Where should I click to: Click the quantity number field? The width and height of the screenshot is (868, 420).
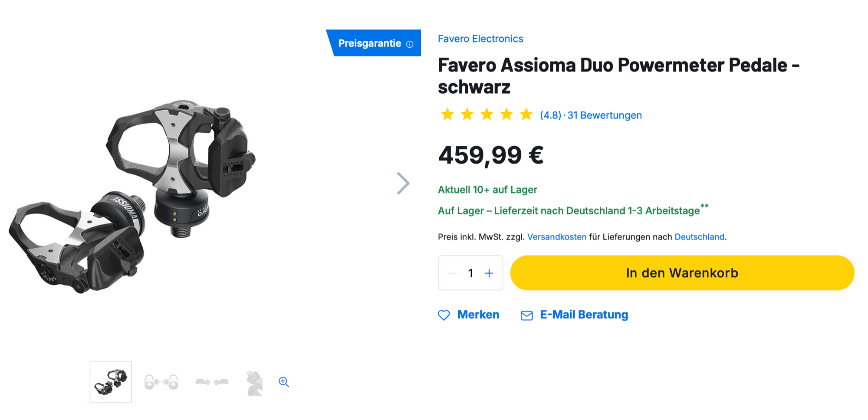tap(470, 273)
